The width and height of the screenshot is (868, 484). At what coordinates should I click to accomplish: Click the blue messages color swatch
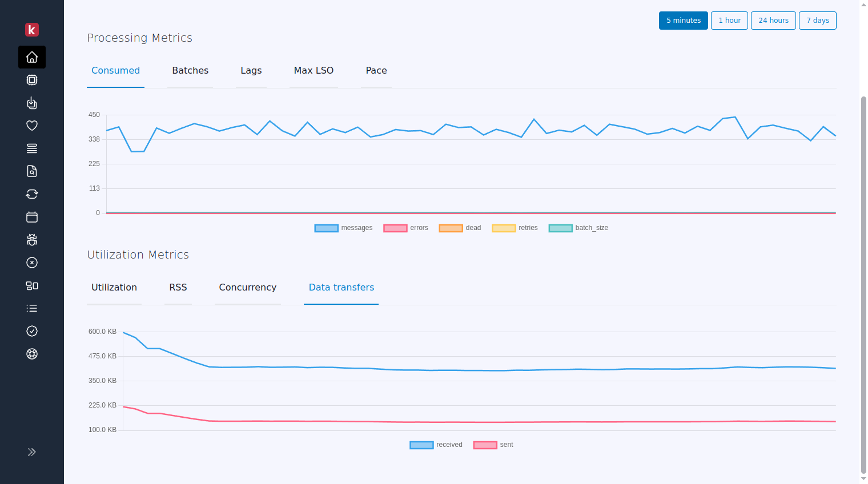pyautogui.click(x=325, y=228)
